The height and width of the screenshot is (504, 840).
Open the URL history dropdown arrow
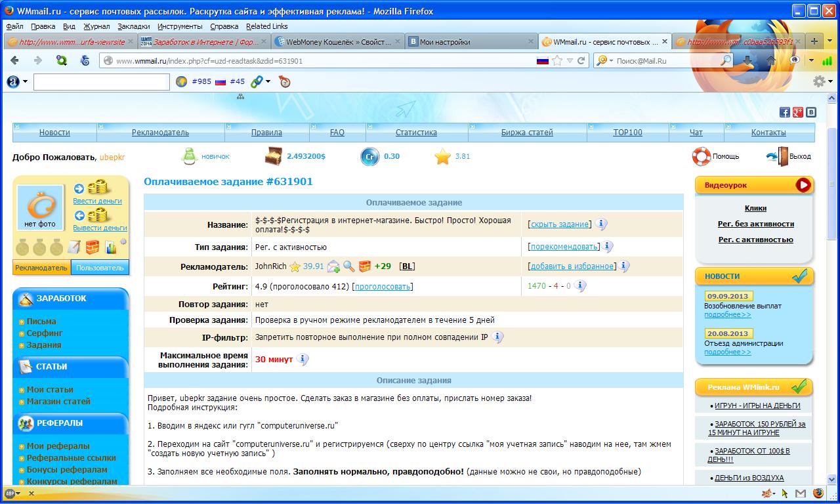570,60
